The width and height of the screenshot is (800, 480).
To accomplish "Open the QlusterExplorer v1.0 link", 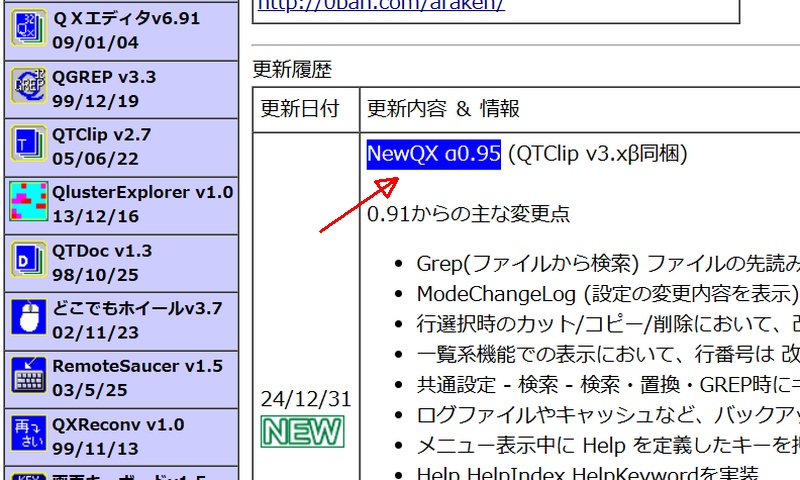I will 142,192.
